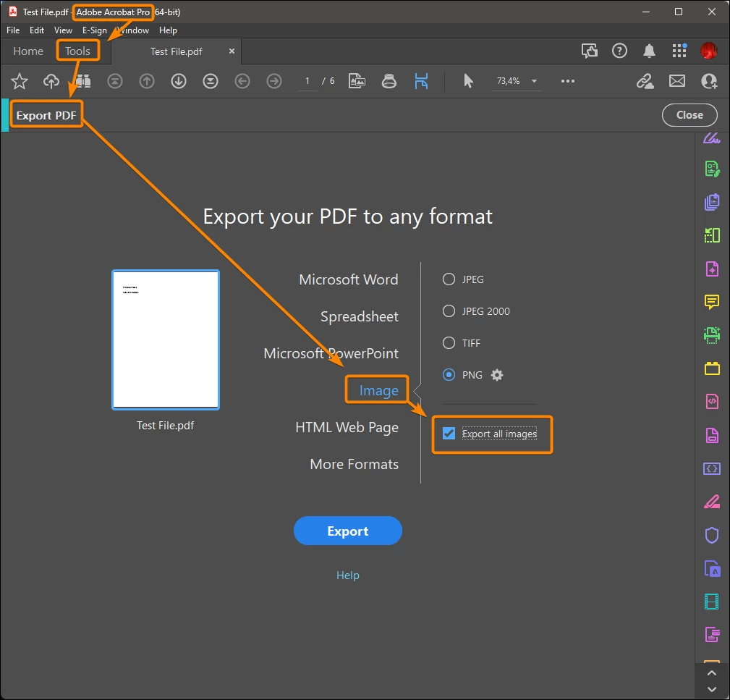Choose Spreadsheet export format

click(360, 316)
